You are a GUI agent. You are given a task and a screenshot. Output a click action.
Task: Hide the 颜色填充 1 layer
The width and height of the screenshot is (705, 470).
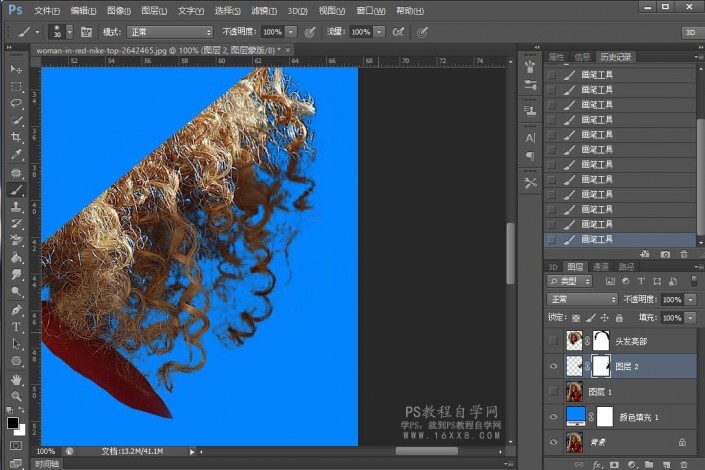click(553, 416)
